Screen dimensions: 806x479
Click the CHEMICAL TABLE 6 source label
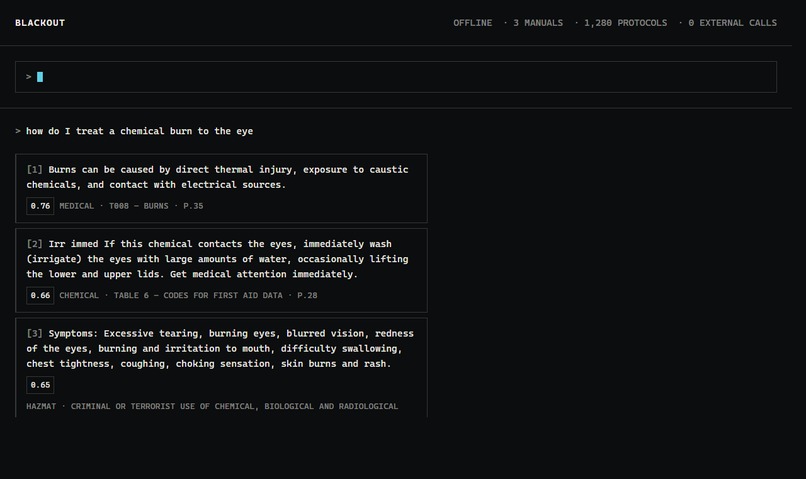[188, 296]
